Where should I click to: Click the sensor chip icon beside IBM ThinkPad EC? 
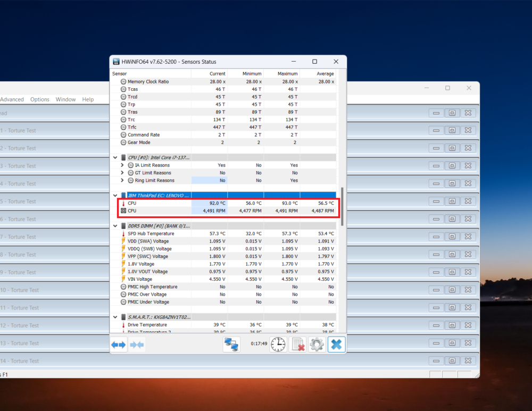click(122, 195)
